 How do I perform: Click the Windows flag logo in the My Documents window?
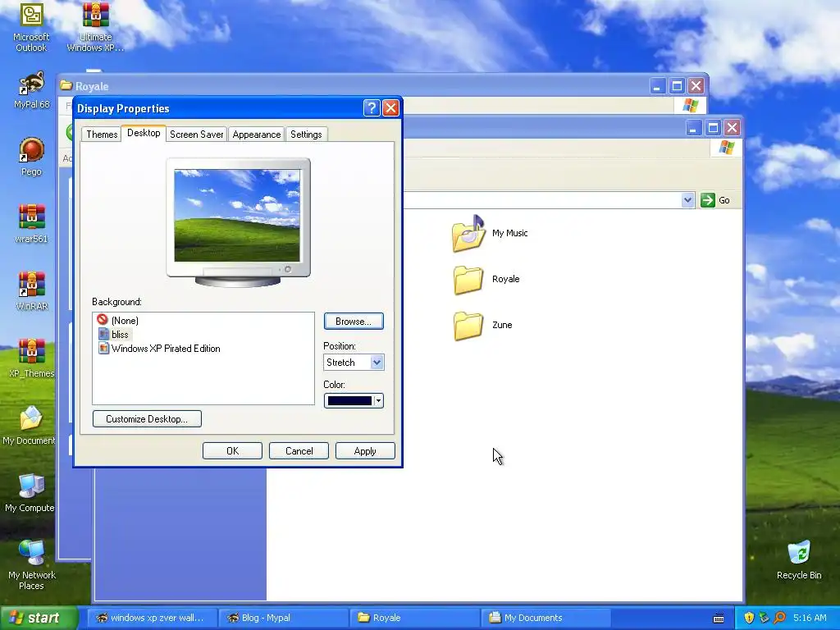pos(727,148)
